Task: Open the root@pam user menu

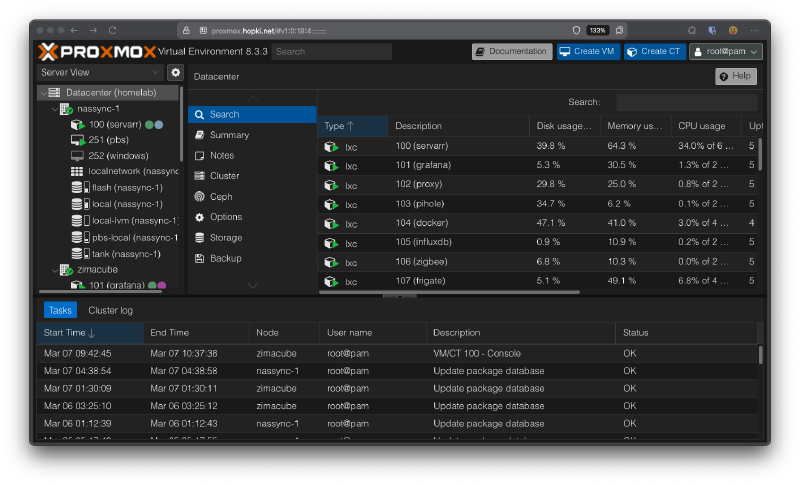Action: [726, 52]
